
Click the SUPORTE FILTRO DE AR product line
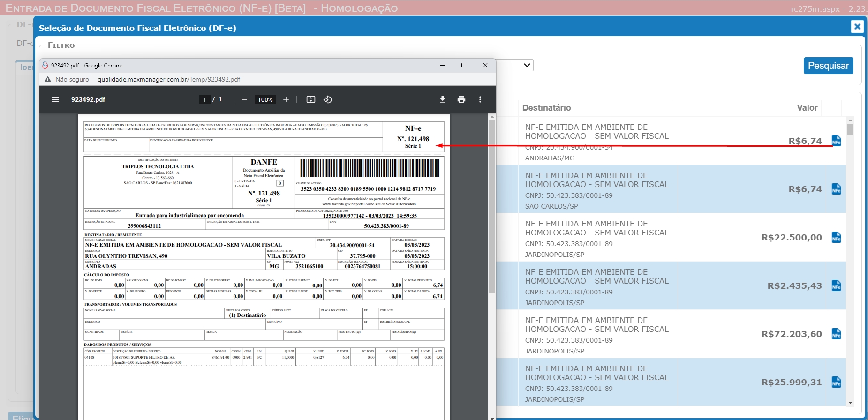click(143, 357)
